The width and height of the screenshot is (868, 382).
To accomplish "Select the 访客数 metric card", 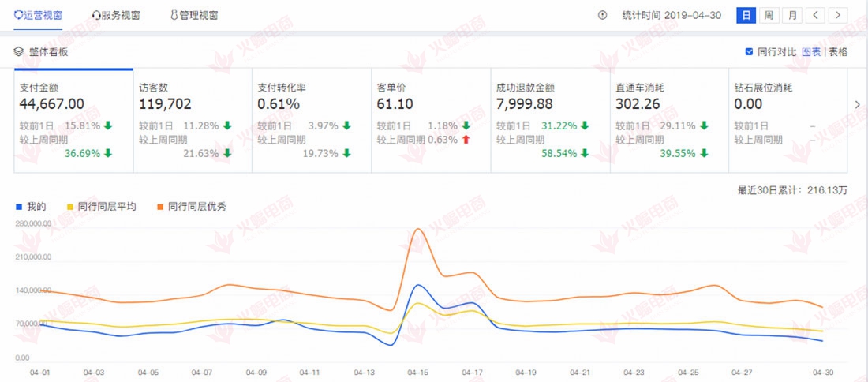I will coord(192,120).
